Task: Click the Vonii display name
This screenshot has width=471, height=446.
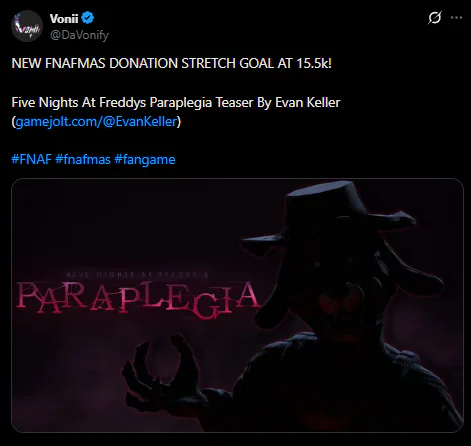Action: point(64,18)
